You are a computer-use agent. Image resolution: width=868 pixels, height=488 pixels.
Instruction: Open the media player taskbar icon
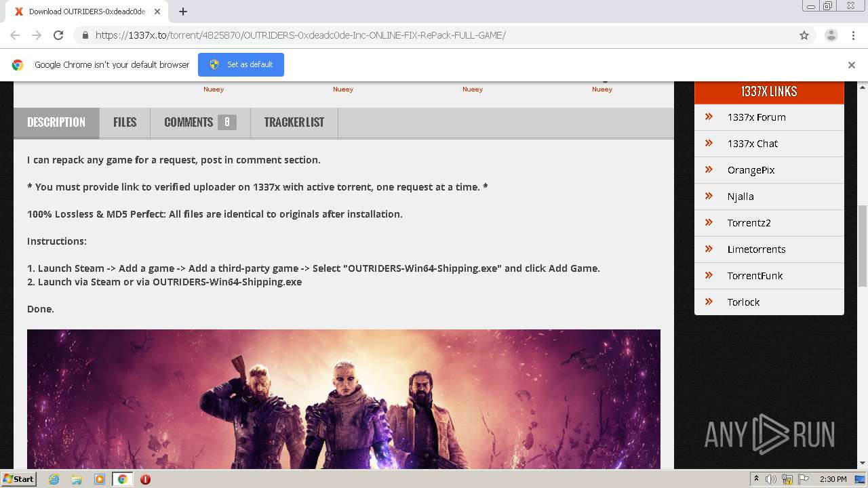pos(100,479)
